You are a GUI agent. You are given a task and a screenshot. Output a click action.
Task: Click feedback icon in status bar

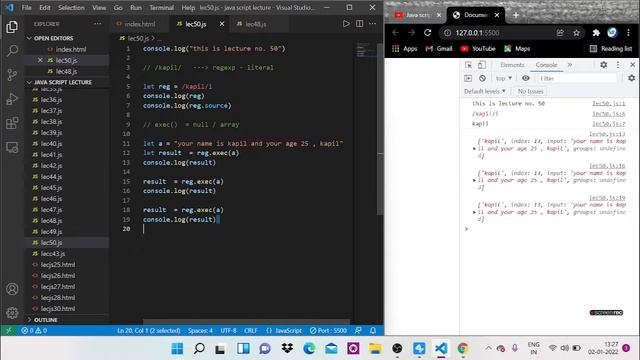coord(358,330)
